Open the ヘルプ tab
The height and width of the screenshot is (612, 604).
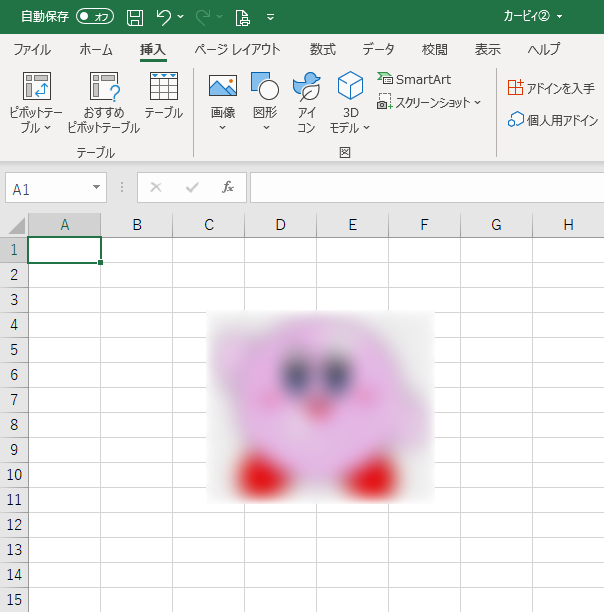[x=544, y=50]
